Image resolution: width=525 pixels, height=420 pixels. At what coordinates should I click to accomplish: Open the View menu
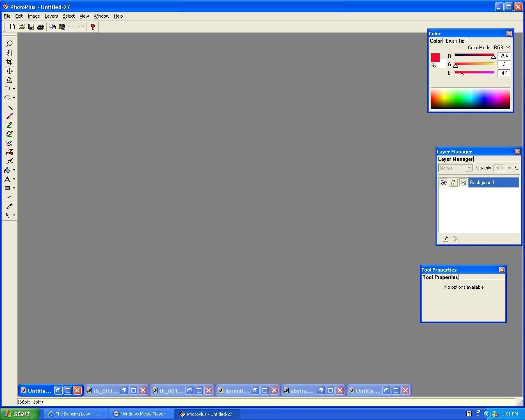[84, 16]
